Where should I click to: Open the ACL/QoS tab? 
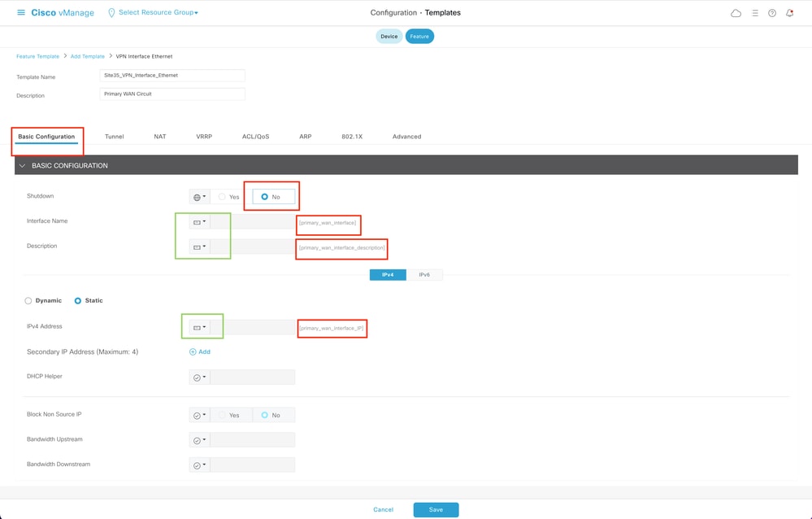pos(256,137)
